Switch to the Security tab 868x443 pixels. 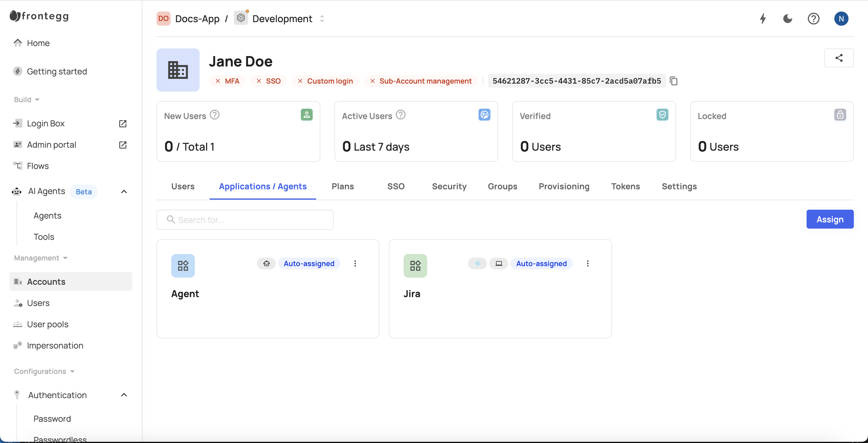coord(449,186)
